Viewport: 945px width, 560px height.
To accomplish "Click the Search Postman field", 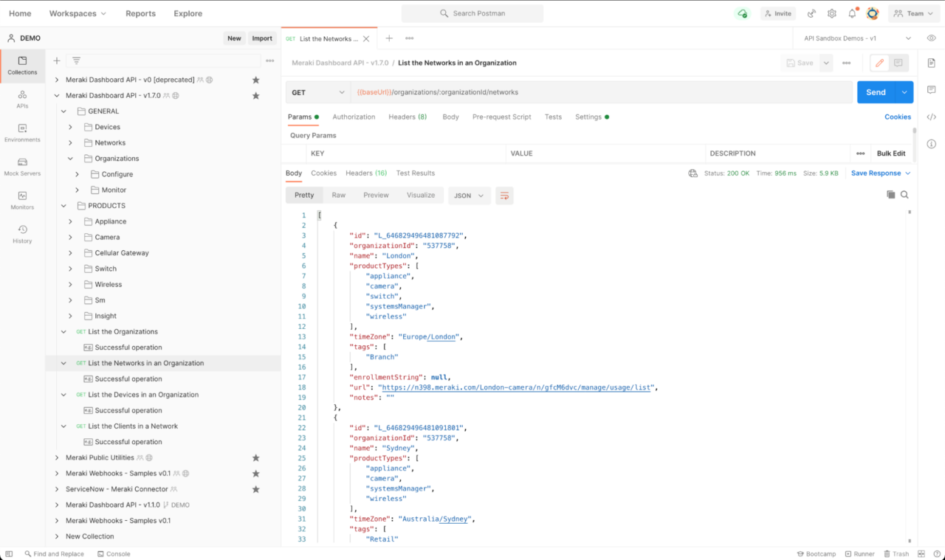I will (472, 13).
